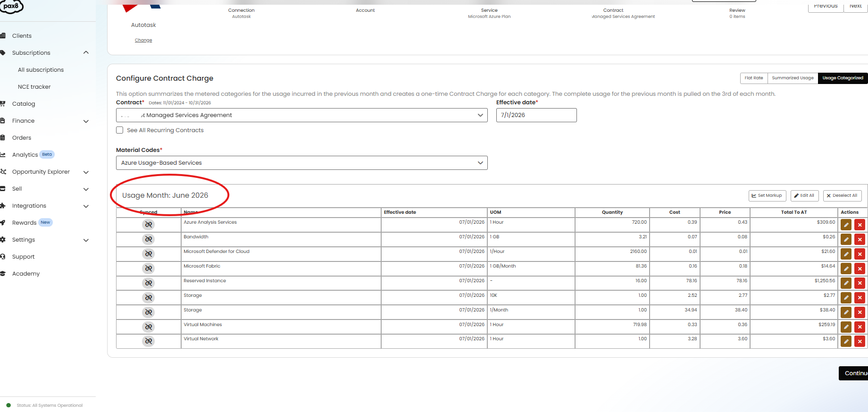Expand the Sell menu
Viewport: 868px width, 412px height.
[86, 189]
